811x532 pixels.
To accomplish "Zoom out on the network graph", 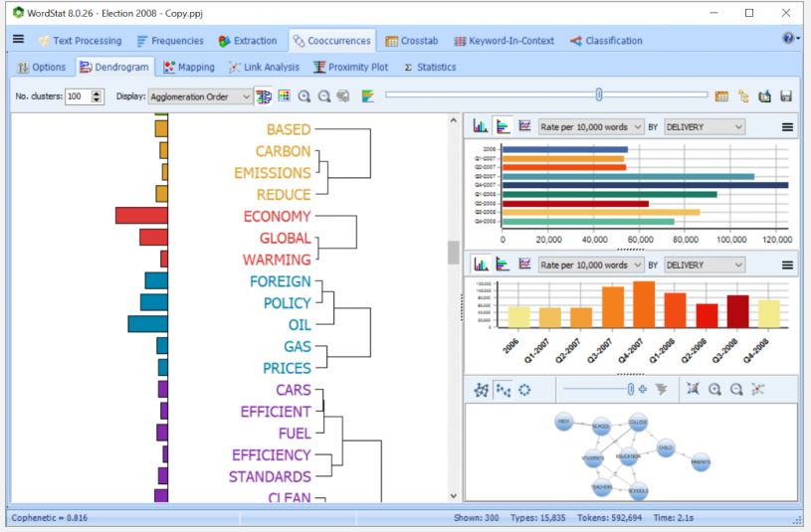I will coord(736,390).
